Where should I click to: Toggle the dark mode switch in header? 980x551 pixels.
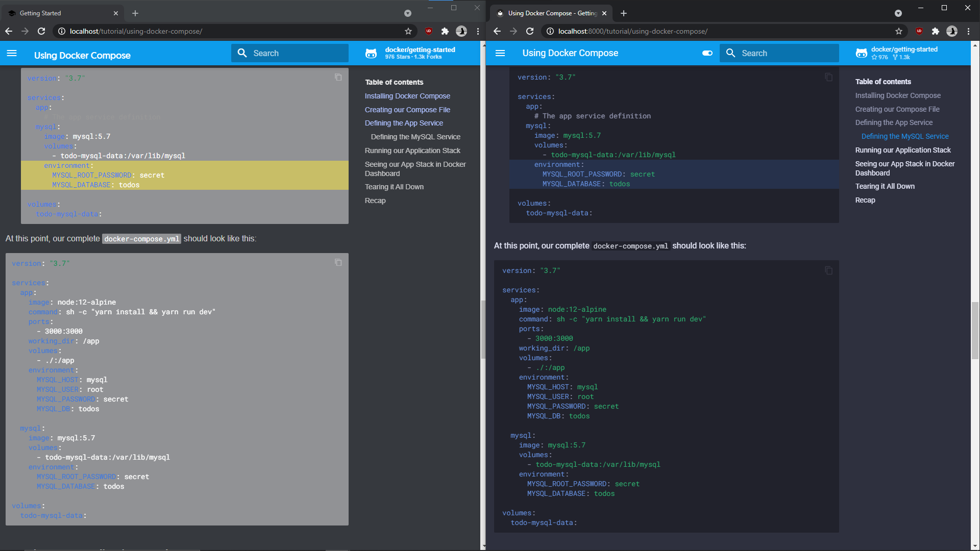click(707, 53)
